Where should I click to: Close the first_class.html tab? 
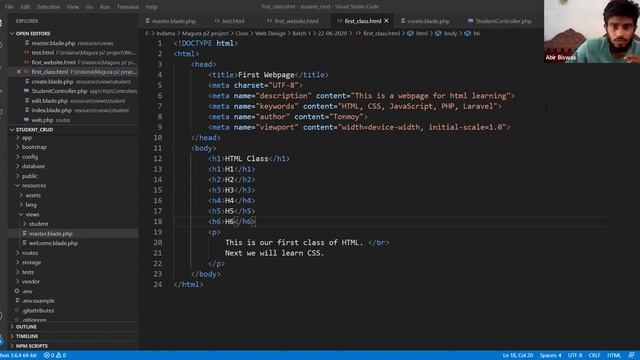(386, 21)
